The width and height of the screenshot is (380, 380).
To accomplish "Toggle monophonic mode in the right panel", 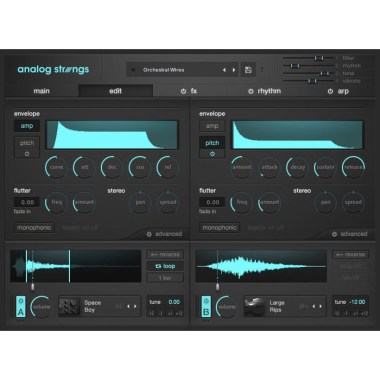I will (x=219, y=228).
